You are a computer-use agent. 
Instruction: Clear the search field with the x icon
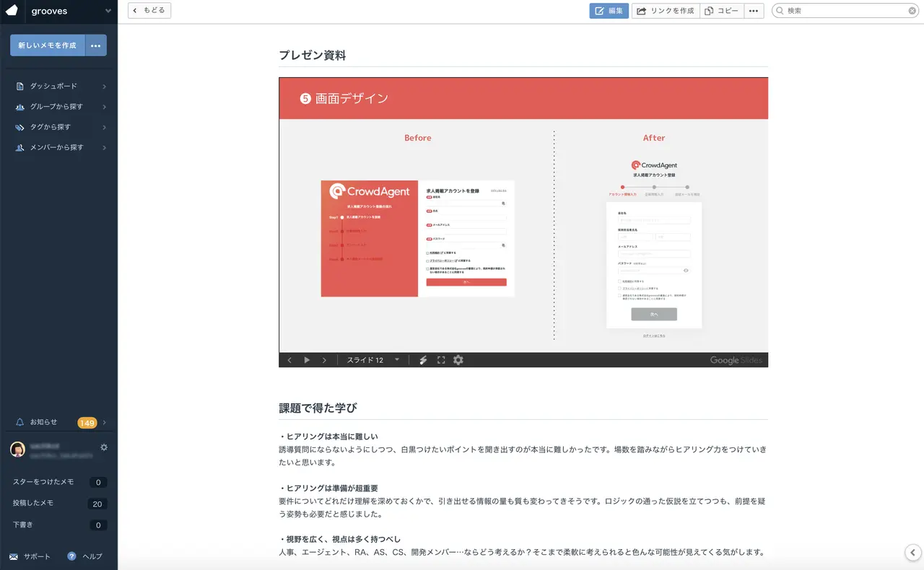[912, 11]
